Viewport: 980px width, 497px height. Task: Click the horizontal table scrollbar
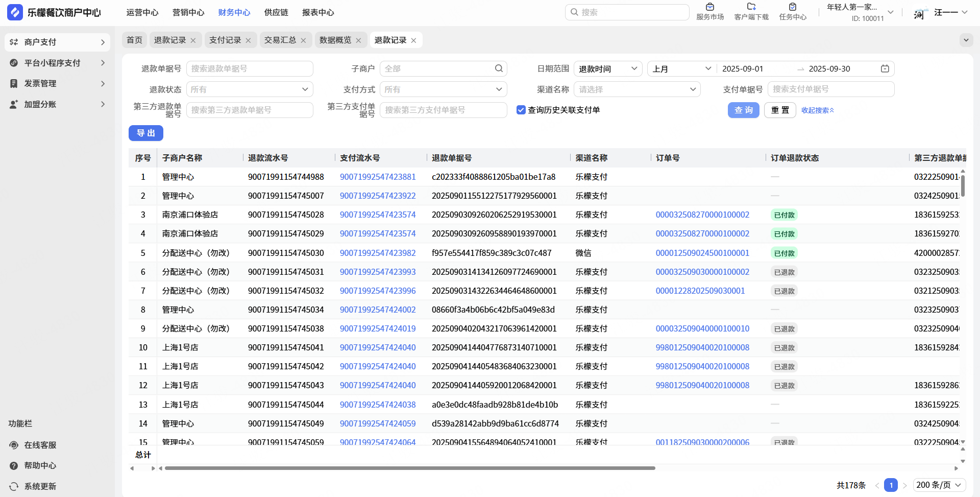[x=409, y=468]
